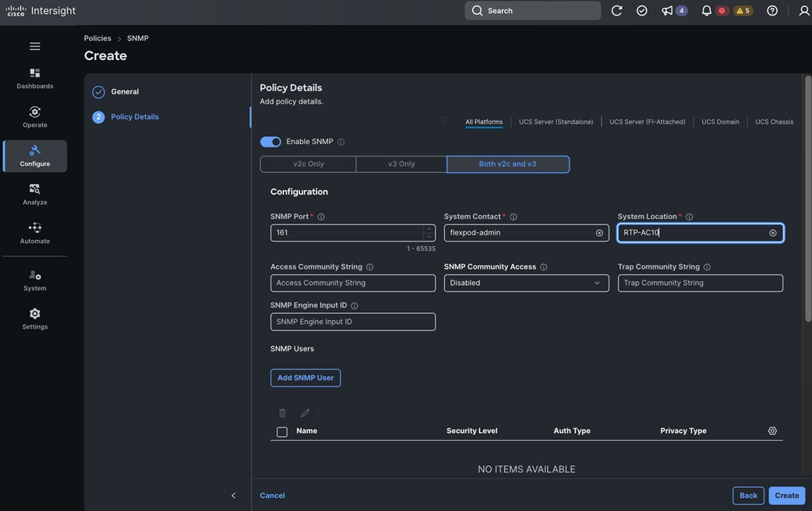Focus the Trap Community String field
This screenshot has width=812, height=511.
(x=700, y=284)
